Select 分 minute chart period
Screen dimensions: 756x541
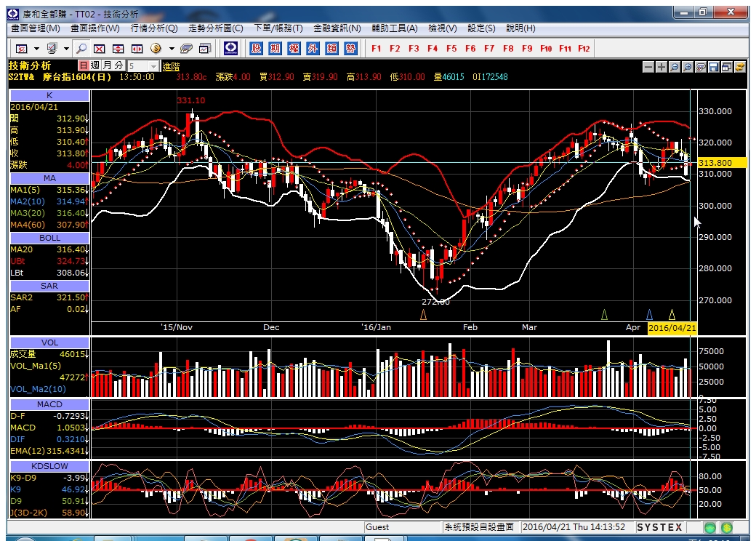118,65
